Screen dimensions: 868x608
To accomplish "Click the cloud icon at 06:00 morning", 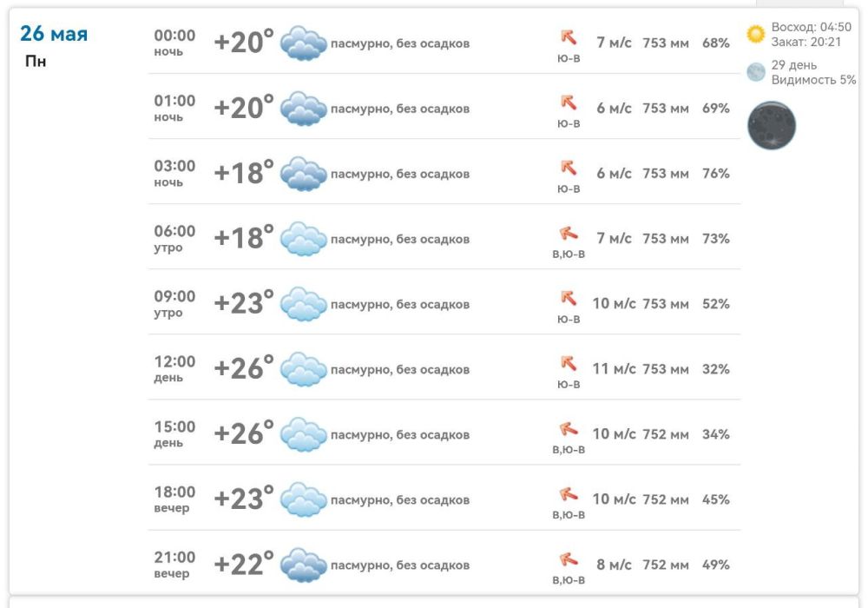I will [x=303, y=239].
